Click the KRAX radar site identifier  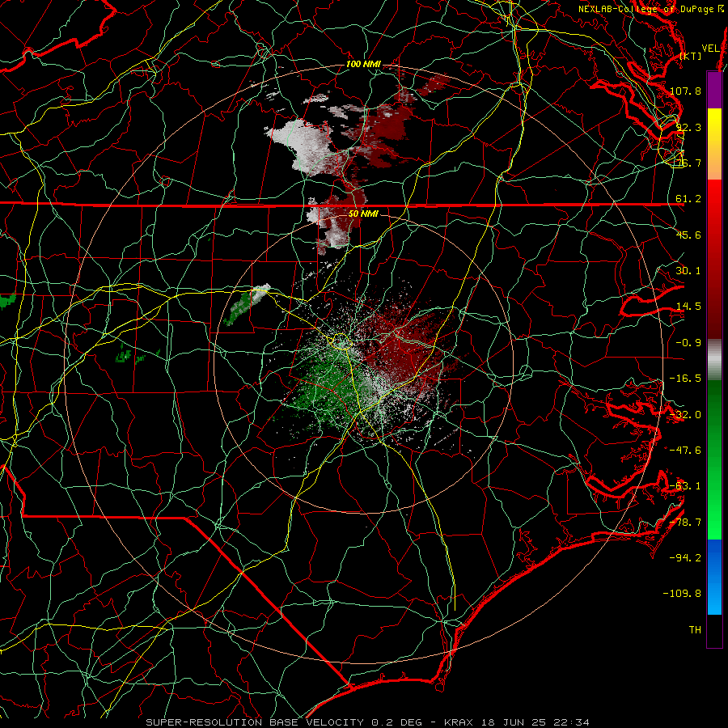[x=458, y=722]
